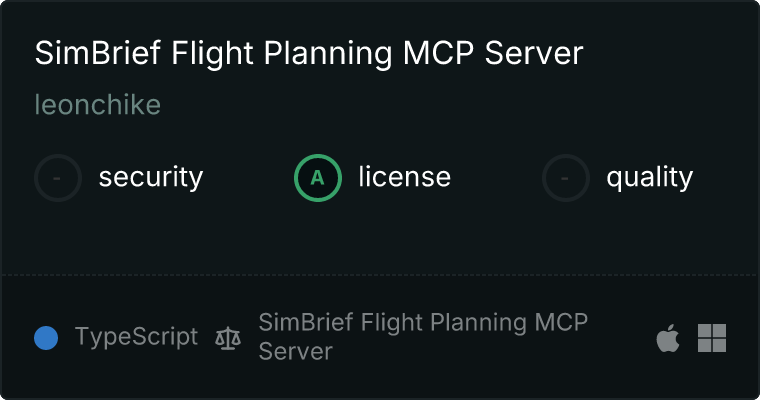The height and width of the screenshot is (400, 760).
Task: Click the security score dash badge
Action: 58,178
